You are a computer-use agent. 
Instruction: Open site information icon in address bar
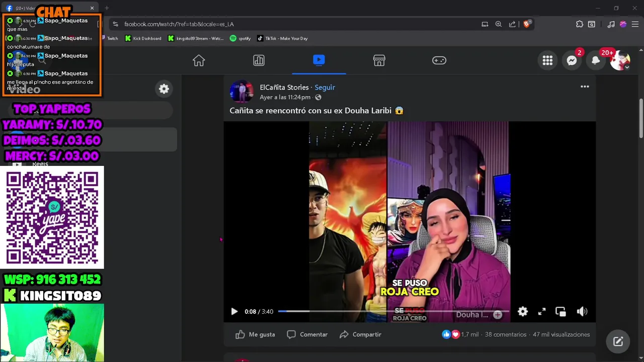[x=115, y=24]
